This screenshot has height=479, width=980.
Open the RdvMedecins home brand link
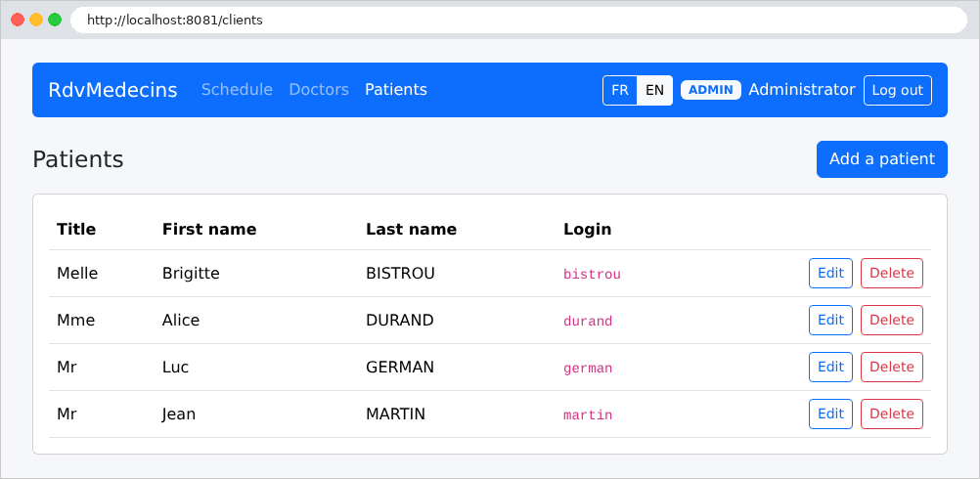(x=112, y=90)
